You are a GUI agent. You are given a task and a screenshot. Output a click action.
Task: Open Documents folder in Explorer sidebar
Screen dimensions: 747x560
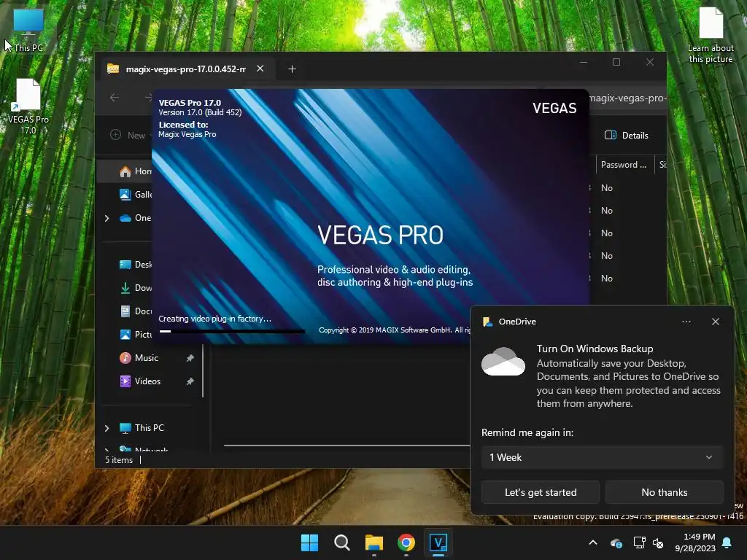point(135,311)
